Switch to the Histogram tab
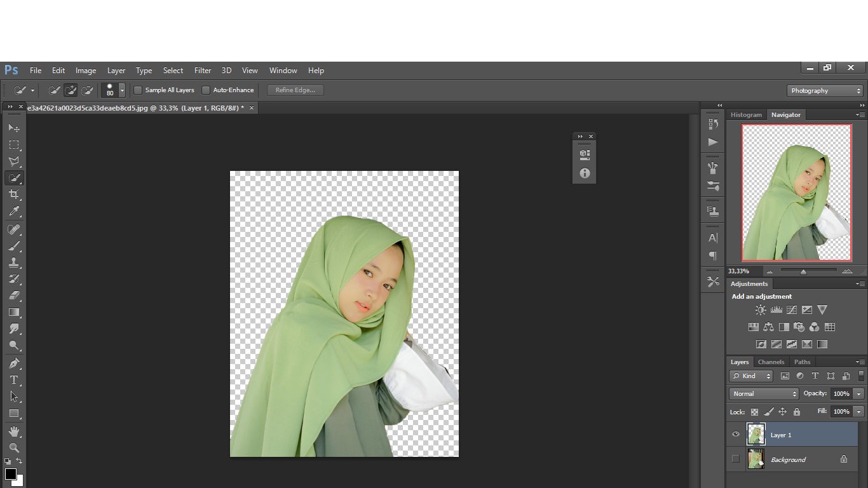Screen dimensions: 868x488 pyautogui.click(x=746, y=115)
